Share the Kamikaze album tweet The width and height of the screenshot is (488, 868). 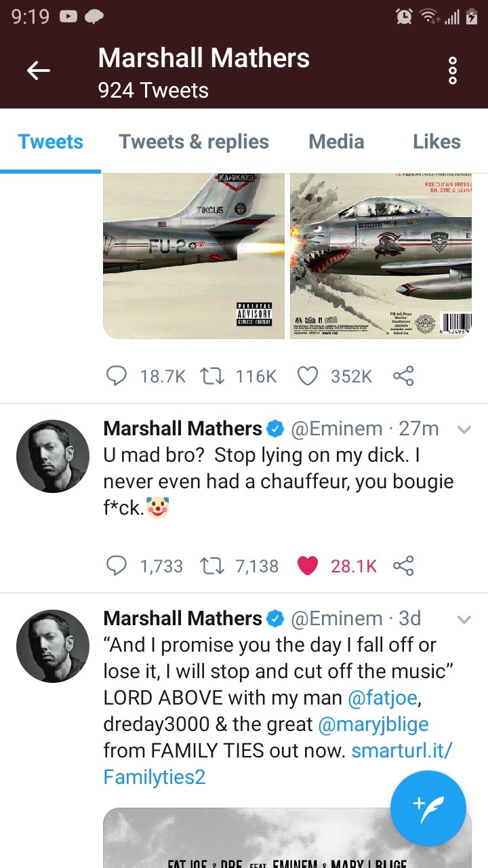pyautogui.click(x=403, y=376)
